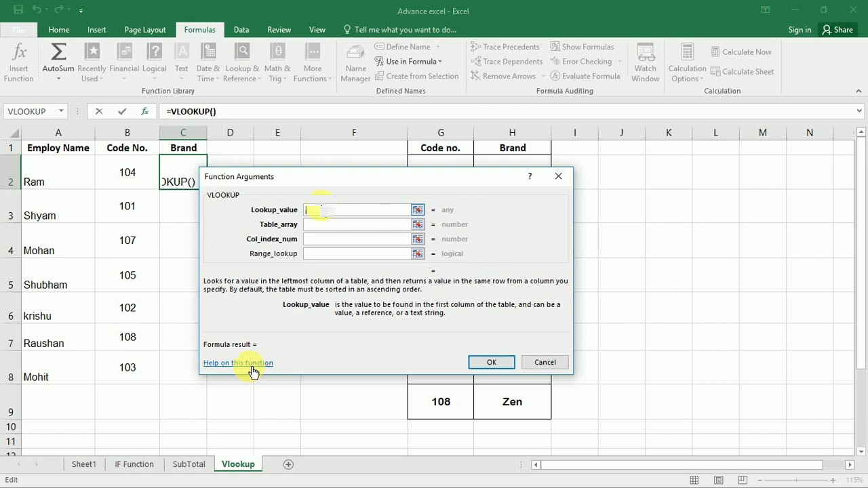Open the IF Function worksheet tab
Viewport: 868px width, 488px height.
[x=134, y=464]
